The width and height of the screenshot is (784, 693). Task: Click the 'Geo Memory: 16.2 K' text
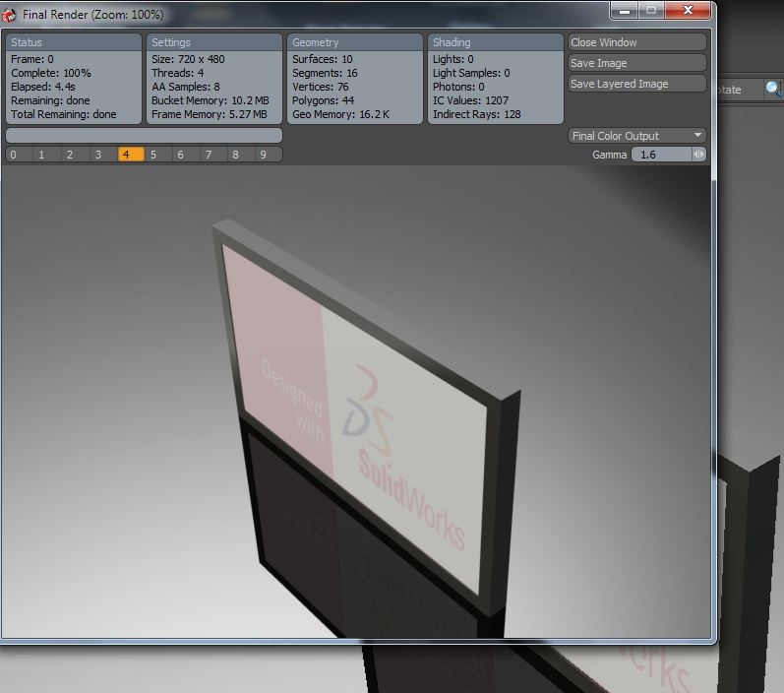(x=340, y=114)
